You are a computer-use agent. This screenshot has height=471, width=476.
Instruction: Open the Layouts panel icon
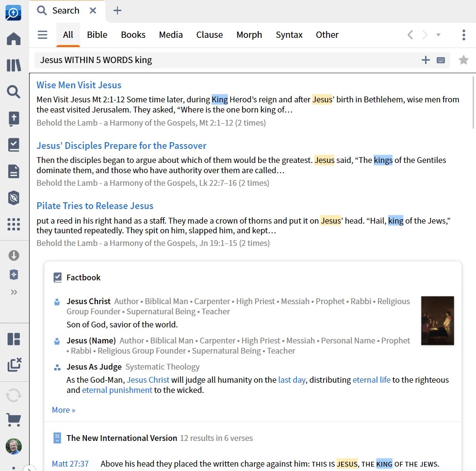pos(14,339)
